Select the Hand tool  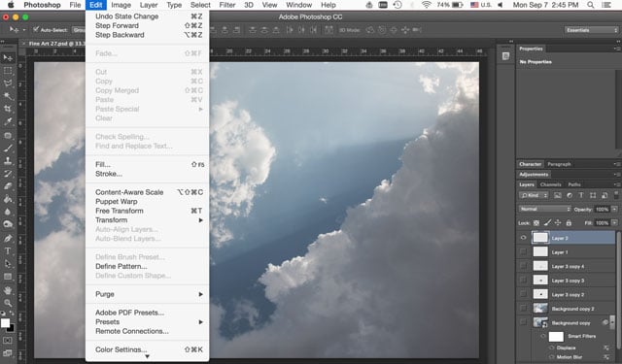[x=8, y=290]
